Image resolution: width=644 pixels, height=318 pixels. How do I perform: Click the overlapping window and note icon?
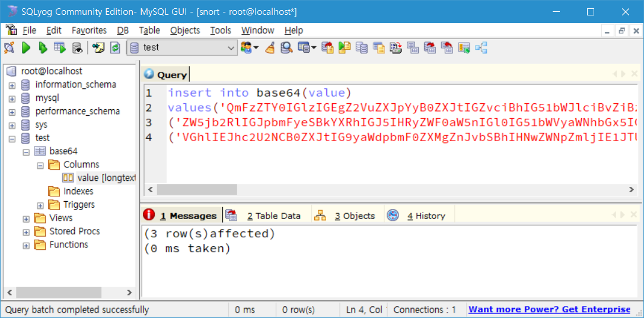pos(378,47)
